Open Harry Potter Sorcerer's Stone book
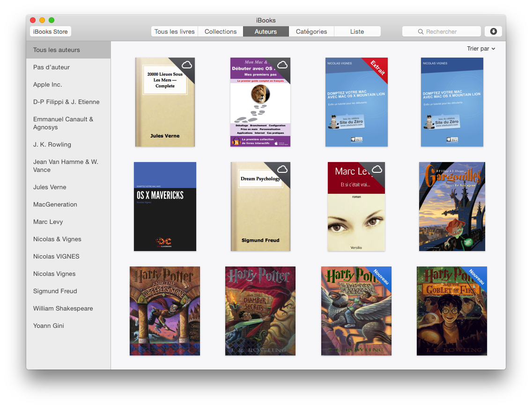This screenshot has width=532, height=407. click(165, 311)
